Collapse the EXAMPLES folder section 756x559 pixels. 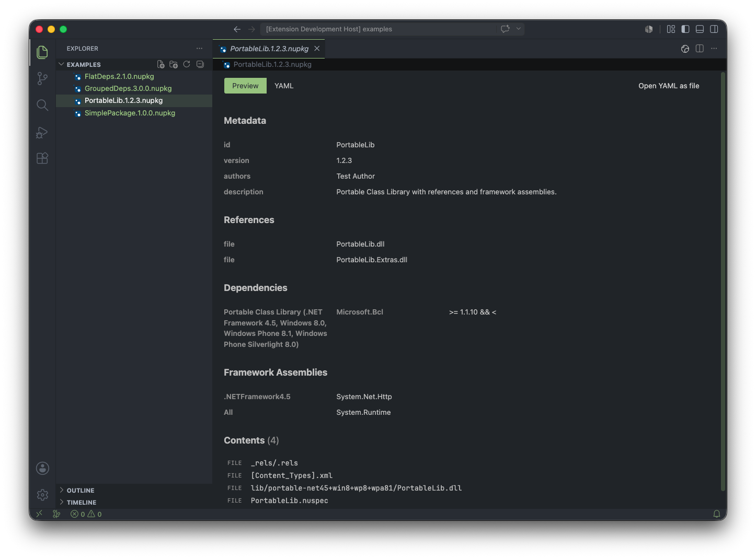tap(84, 64)
